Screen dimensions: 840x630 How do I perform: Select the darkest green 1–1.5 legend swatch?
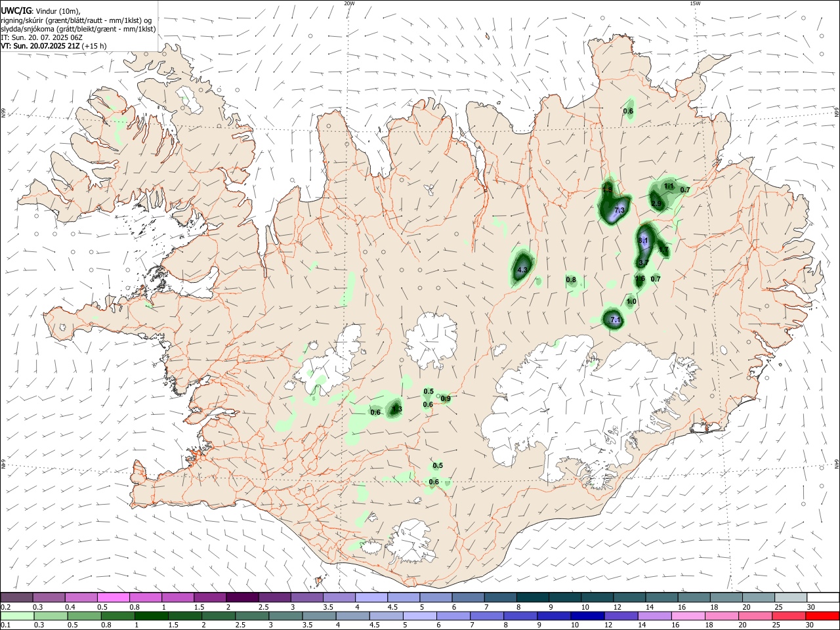pyautogui.click(x=152, y=616)
